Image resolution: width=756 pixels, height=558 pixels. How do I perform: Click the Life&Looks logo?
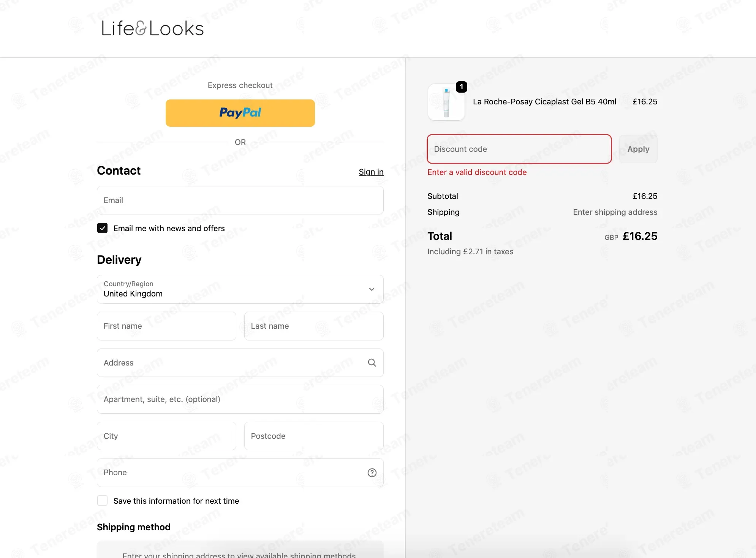pyautogui.click(x=152, y=28)
